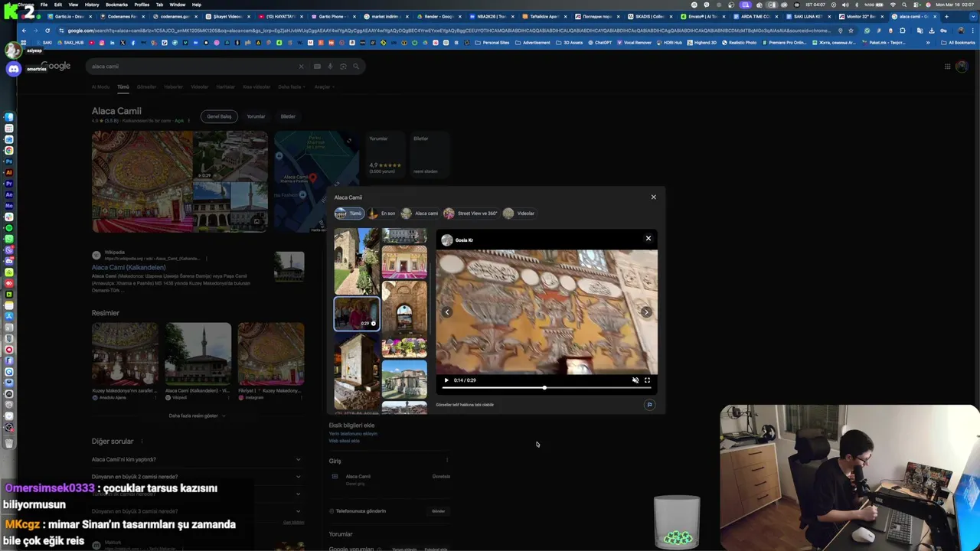Screen dimensions: 980x551
Task: Report the photo using the flag icon
Action: click(x=649, y=405)
